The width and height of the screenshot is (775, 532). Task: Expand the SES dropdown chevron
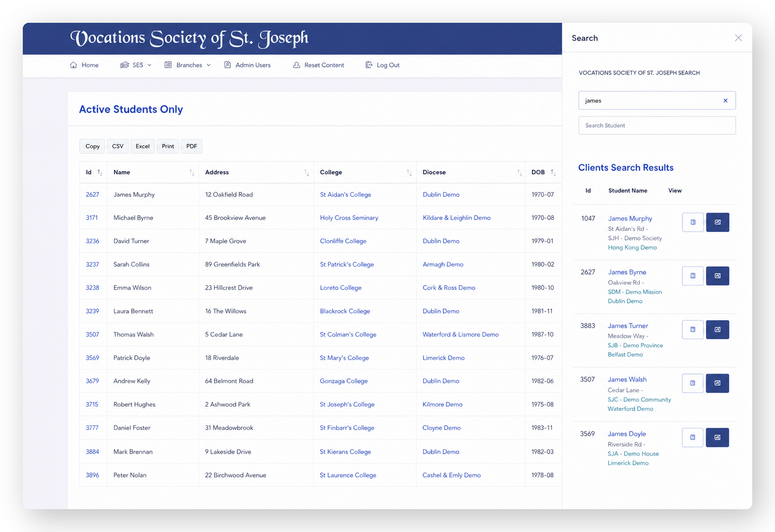coord(149,65)
